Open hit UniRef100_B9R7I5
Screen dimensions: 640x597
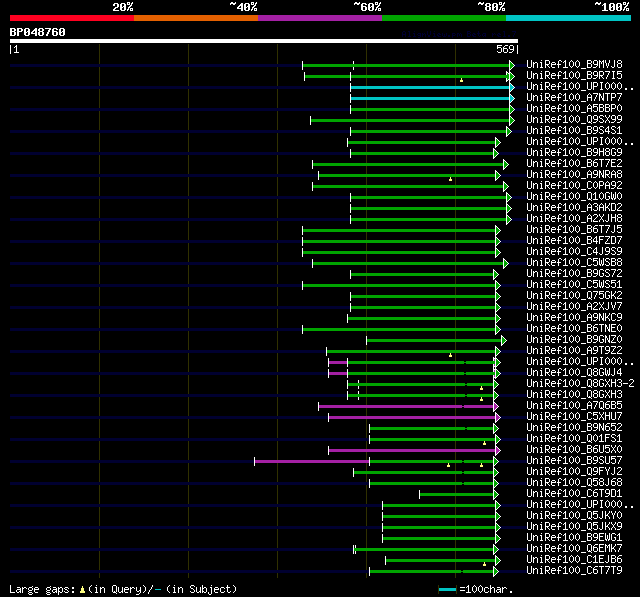pyautogui.click(x=574, y=75)
